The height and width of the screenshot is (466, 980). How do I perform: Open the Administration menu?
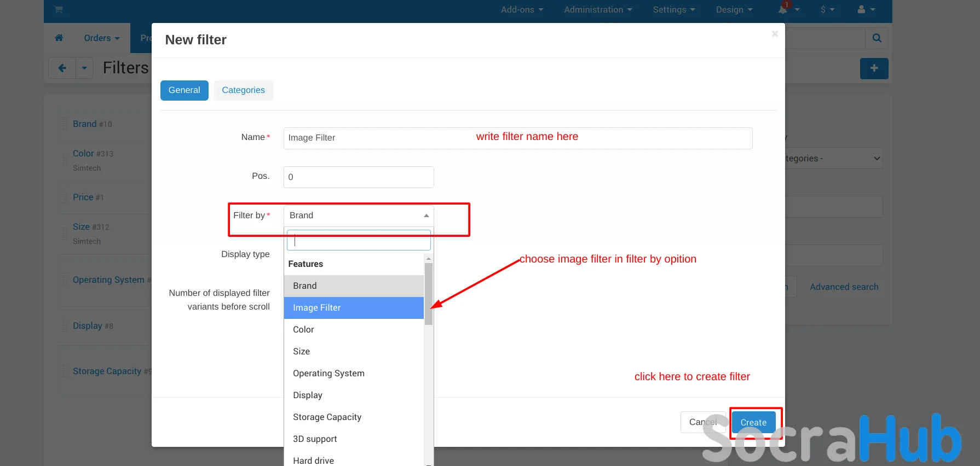(598, 10)
